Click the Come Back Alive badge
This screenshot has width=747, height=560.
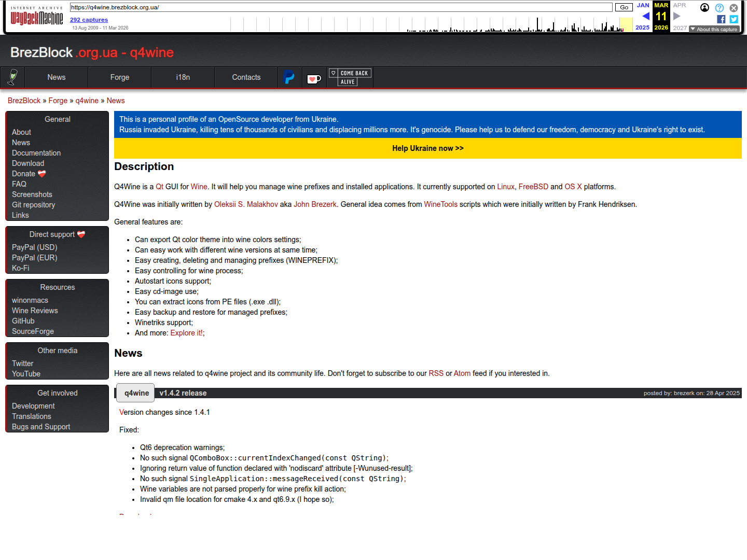(350, 77)
